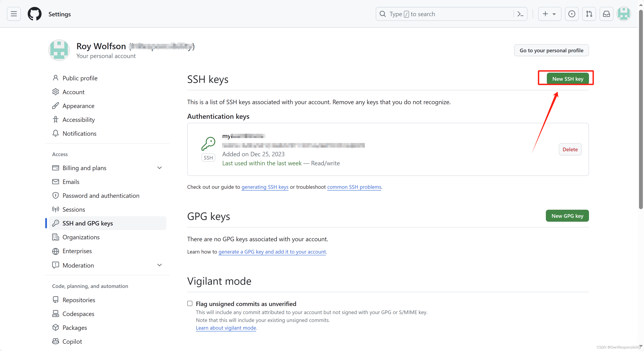The height and width of the screenshot is (351, 644).
Task: Open the plus-sign create dropdown
Action: tap(549, 14)
